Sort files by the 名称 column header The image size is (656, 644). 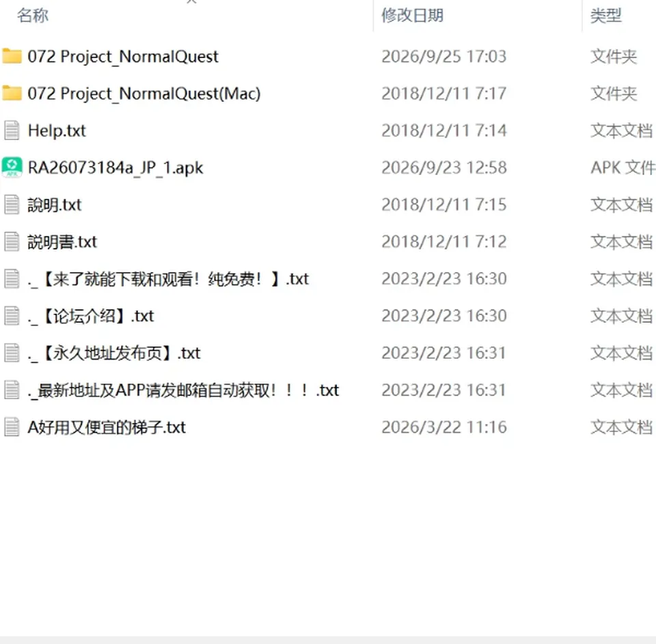pyautogui.click(x=33, y=16)
